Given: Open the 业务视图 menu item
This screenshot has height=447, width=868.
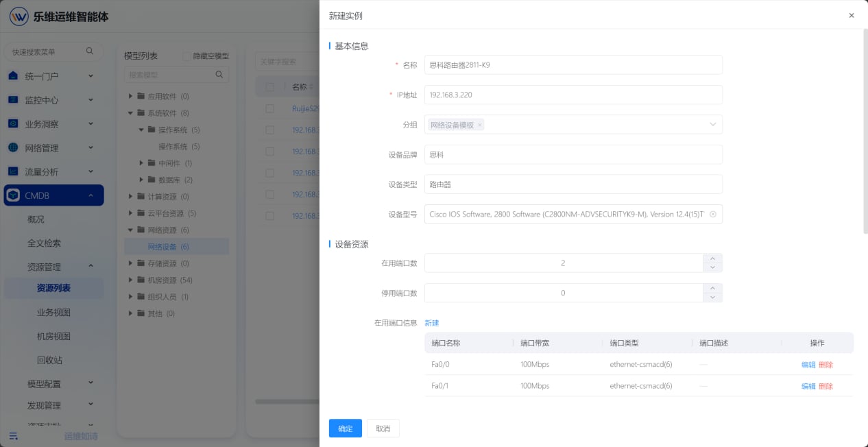Looking at the screenshot, I should coord(53,313).
